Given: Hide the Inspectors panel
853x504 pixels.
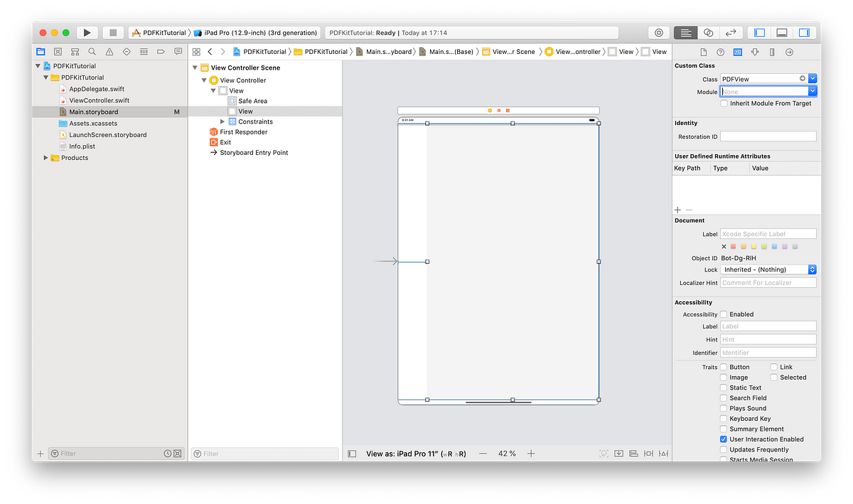Looking at the screenshot, I should [x=804, y=33].
